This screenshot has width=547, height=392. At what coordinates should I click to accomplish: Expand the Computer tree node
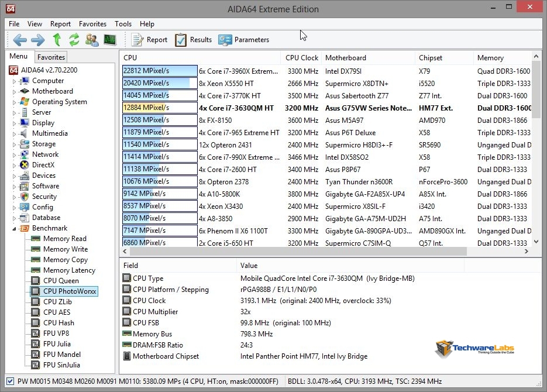[x=14, y=81]
